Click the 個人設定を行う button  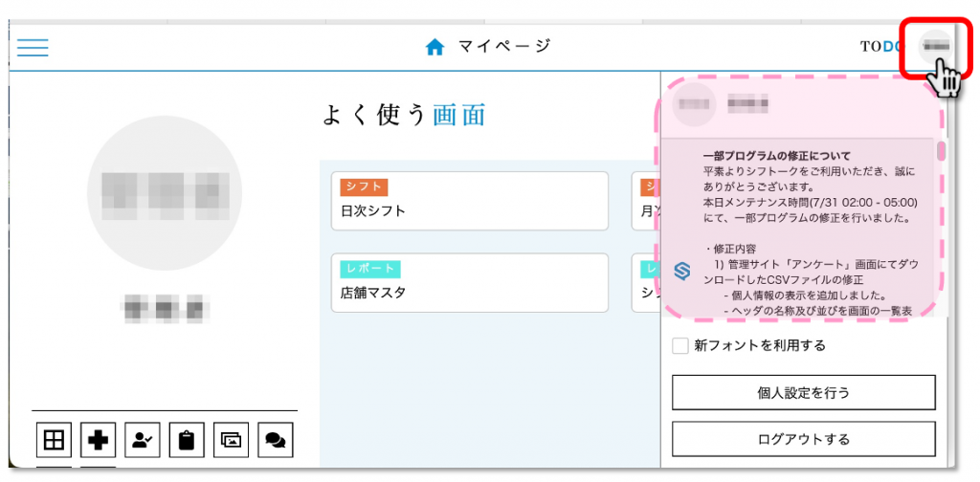[x=803, y=392]
